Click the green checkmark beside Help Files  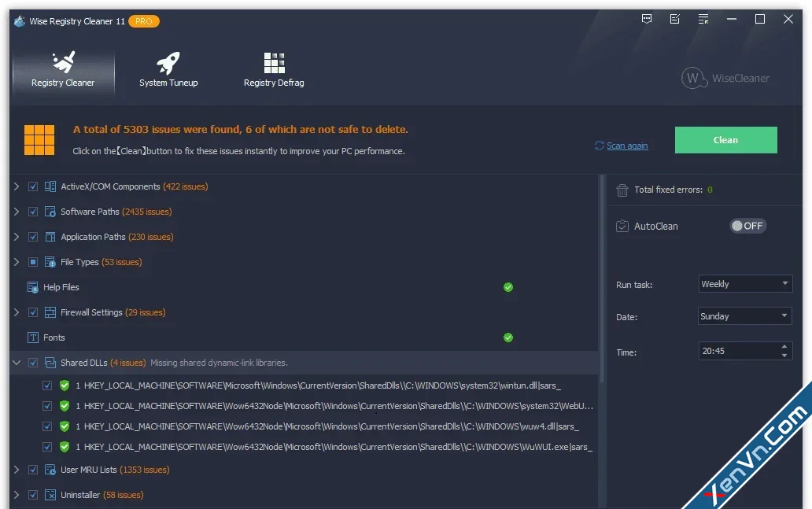tap(508, 287)
